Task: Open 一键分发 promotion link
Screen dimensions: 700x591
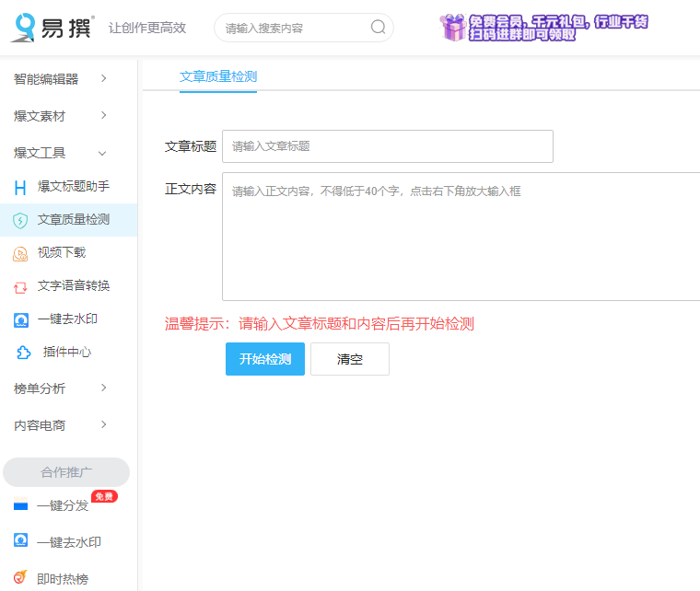Action: coord(63,505)
